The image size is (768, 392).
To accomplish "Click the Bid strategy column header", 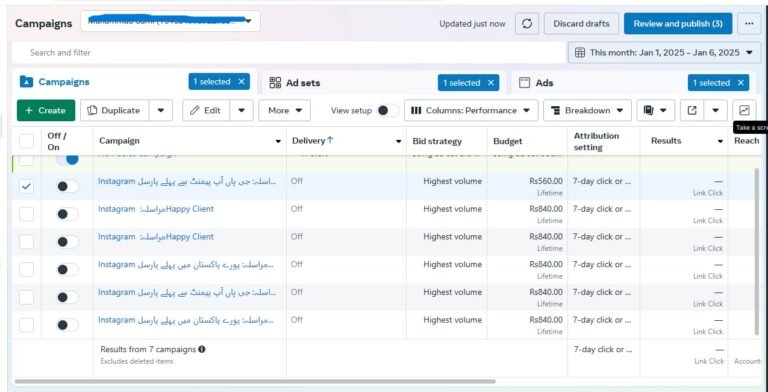I will [x=437, y=141].
